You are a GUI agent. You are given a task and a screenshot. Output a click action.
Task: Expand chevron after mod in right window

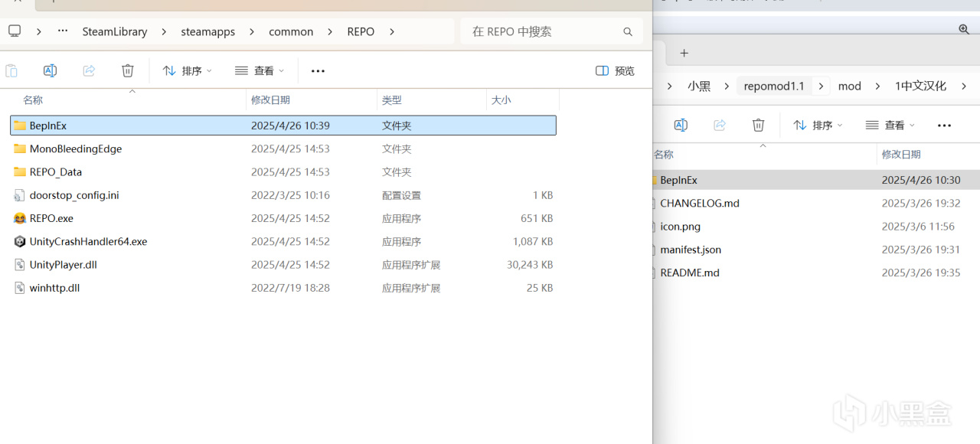click(x=877, y=86)
